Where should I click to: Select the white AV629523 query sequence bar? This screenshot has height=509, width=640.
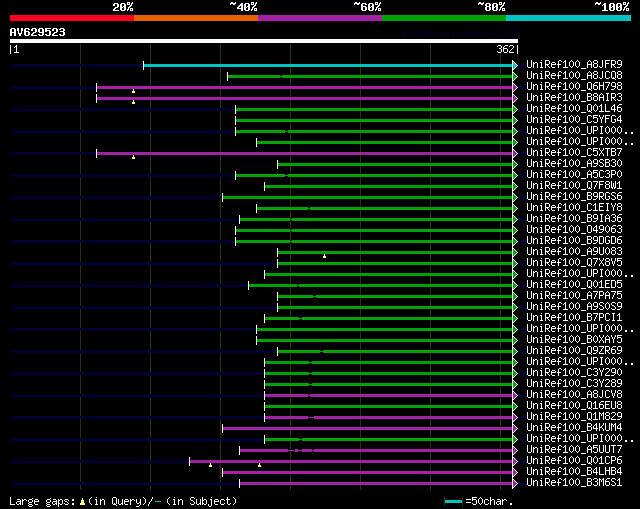[x=264, y=41]
